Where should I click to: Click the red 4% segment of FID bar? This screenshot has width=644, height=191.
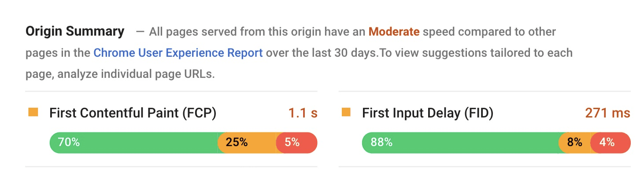tap(610, 143)
